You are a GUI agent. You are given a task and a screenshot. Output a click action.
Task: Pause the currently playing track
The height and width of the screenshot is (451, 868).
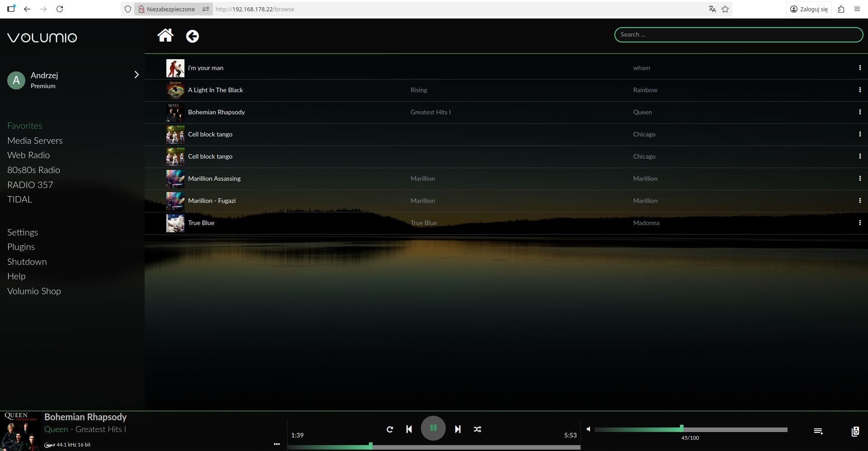click(x=433, y=428)
